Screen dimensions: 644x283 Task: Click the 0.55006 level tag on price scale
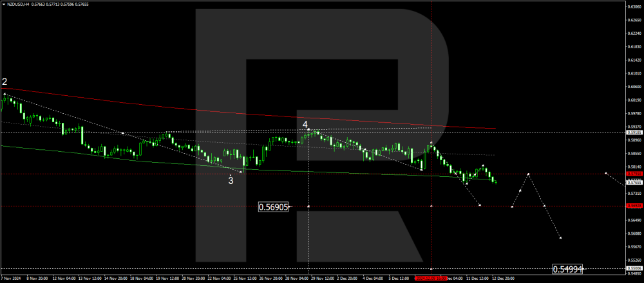[x=634, y=268]
